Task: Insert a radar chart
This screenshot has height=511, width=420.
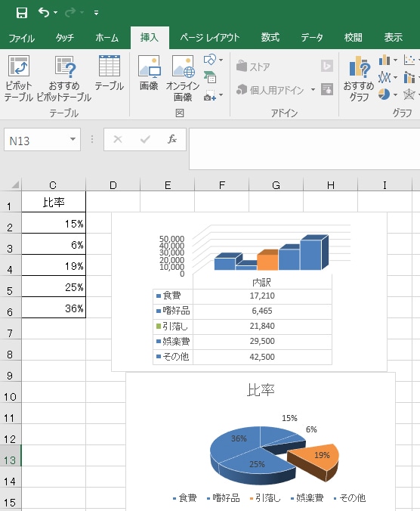Action: click(x=409, y=94)
